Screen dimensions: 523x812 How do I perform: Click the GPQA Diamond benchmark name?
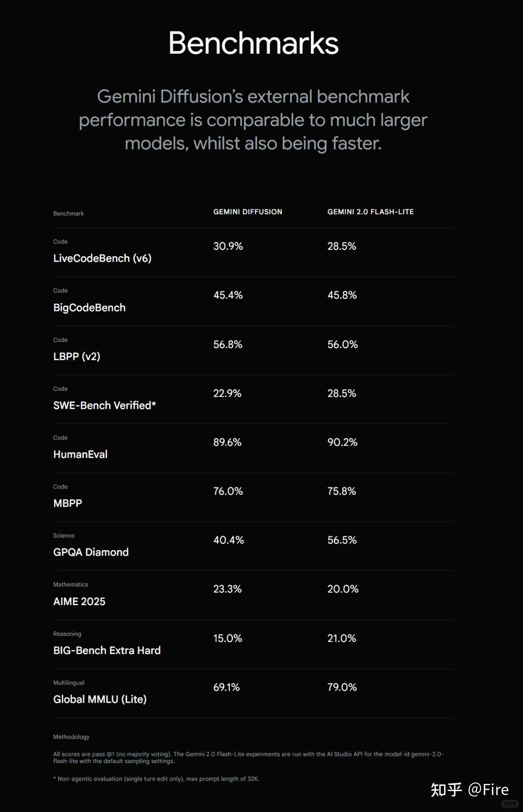(x=91, y=552)
